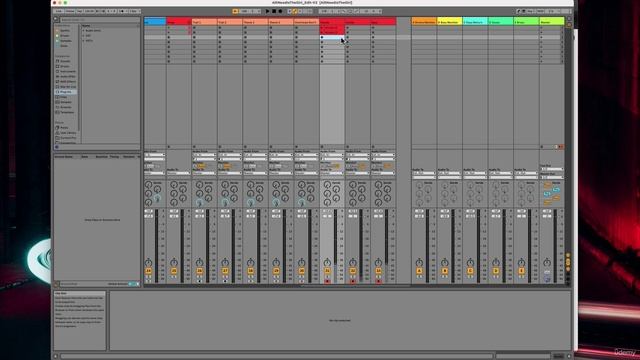Screen dimensions: 640x360
Task: Select Instruments category in the browser
Action: coord(67,71)
